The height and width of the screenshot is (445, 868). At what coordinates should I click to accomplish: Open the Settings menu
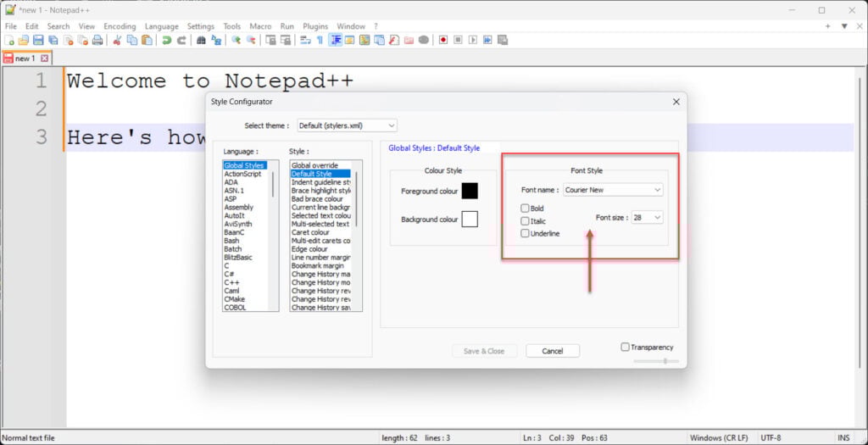(200, 26)
